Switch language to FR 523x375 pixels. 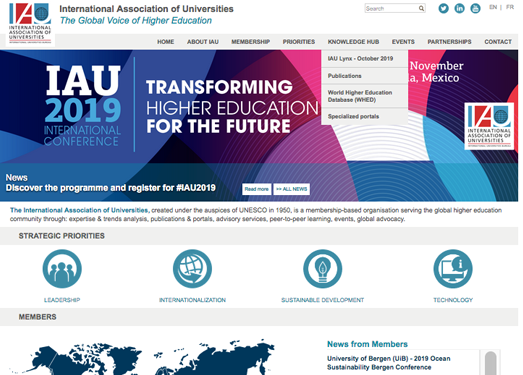click(510, 7)
